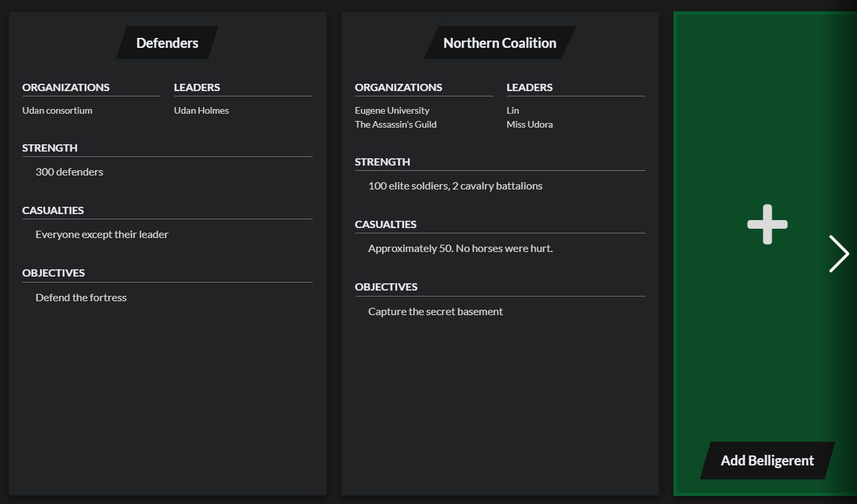
Task: Open the Eugene University organization
Action: [392, 110]
